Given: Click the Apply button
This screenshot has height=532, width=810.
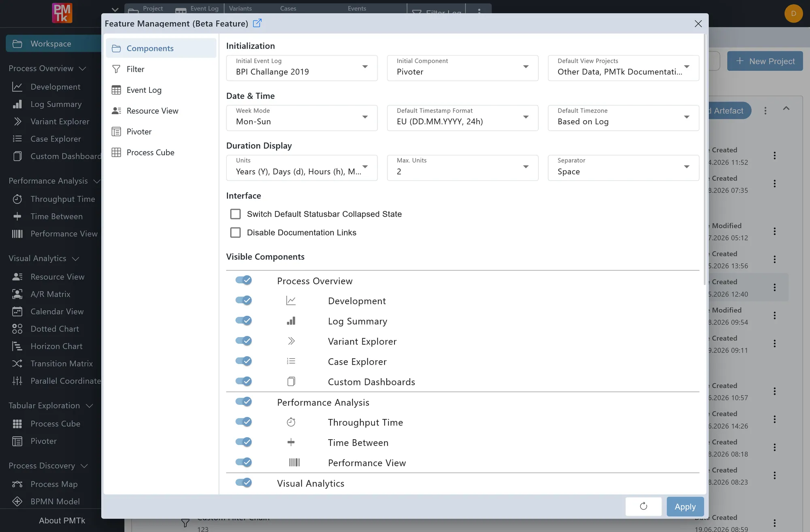Looking at the screenshot, I should (685, 506).
